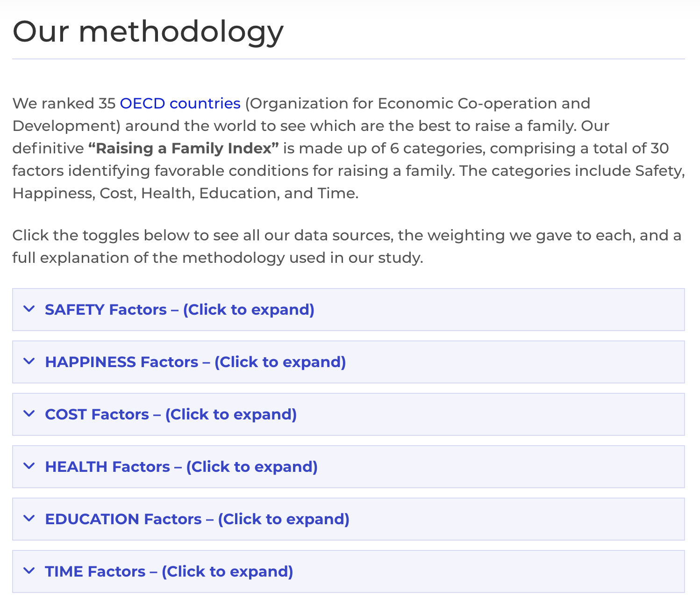The width and height of the screenshot is (700, 607).
Task: Click the chevron icon on HEALTH Factors
Action: click(x=29, y=467)
